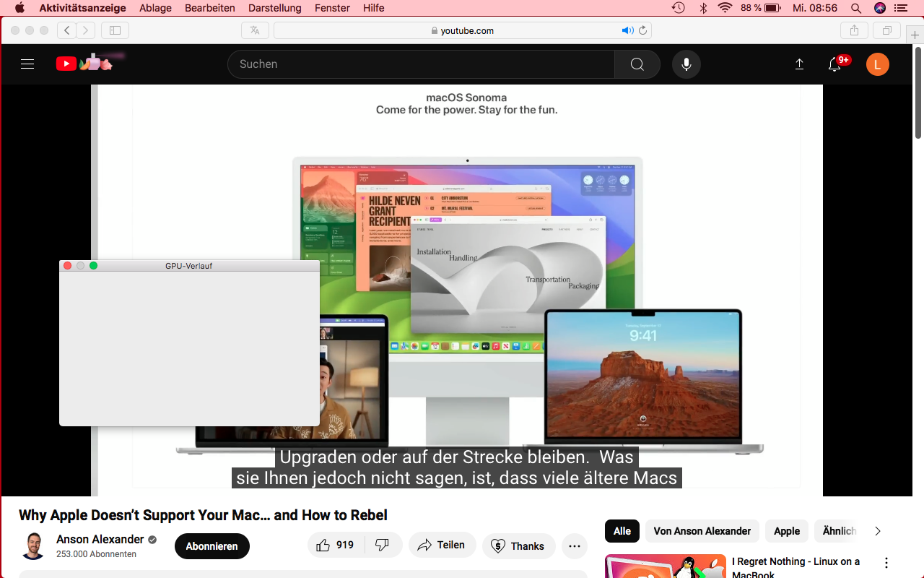Screen dimensions: 924x578
Task: Open the YouTube notifications bell
Action: point(834,64)
